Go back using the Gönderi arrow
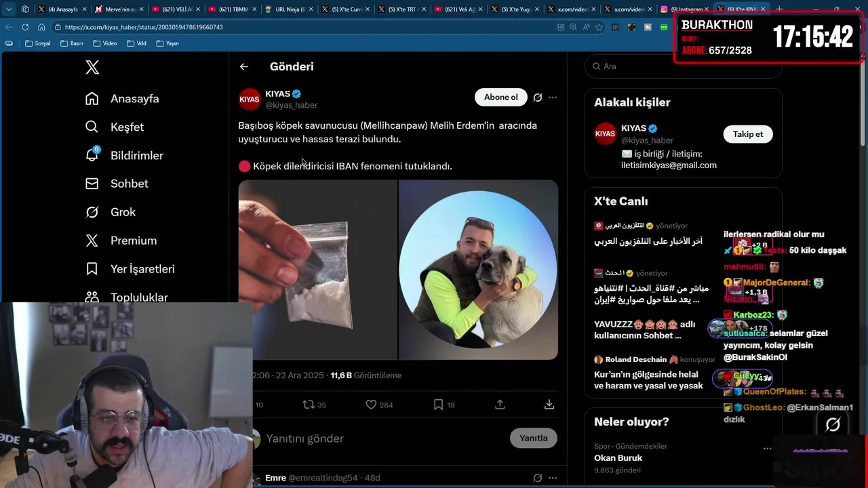Viewport: 868px width, 488px height. (x=244, y=66)
